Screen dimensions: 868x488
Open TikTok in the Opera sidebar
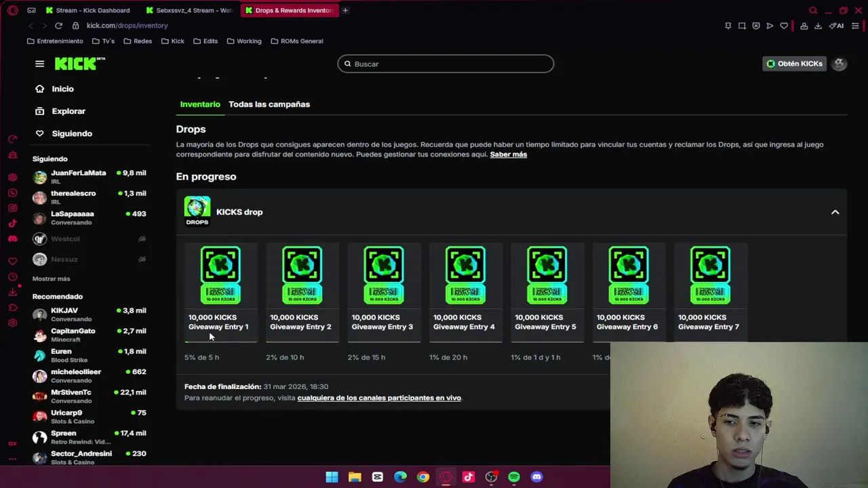tap(12, 223)
